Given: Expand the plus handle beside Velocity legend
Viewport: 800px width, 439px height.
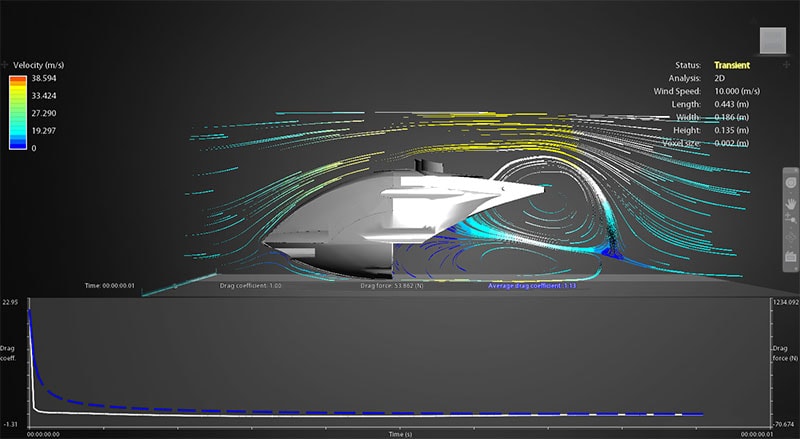Looking at the screenshot, I should [5, 65].
